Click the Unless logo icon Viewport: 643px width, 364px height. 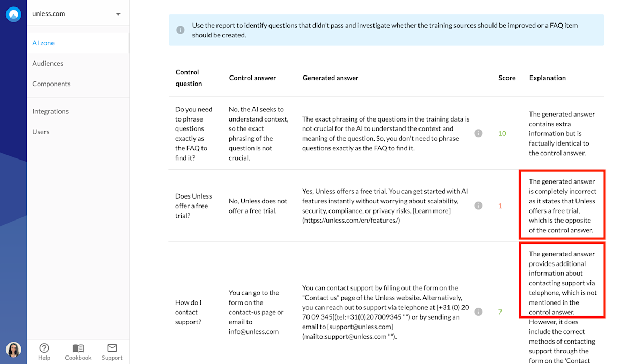click(x=13, y=14)
